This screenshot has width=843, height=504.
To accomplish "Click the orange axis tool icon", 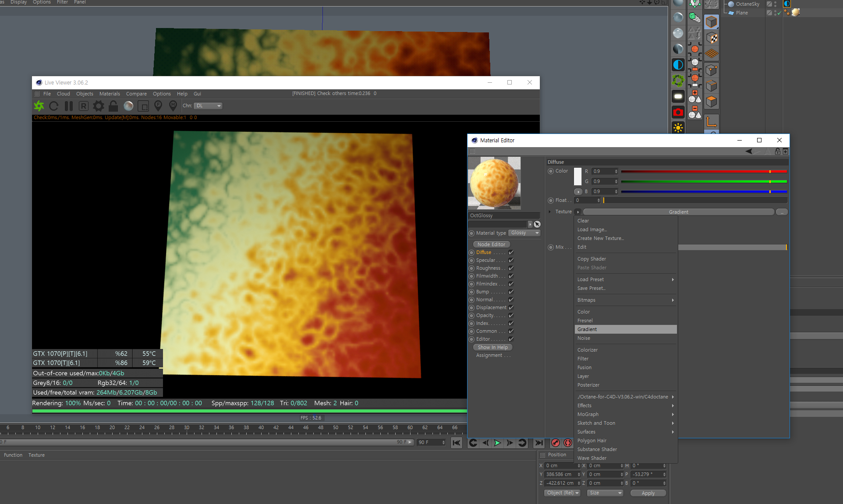I will pyautogui.click(x=712, y=121).
